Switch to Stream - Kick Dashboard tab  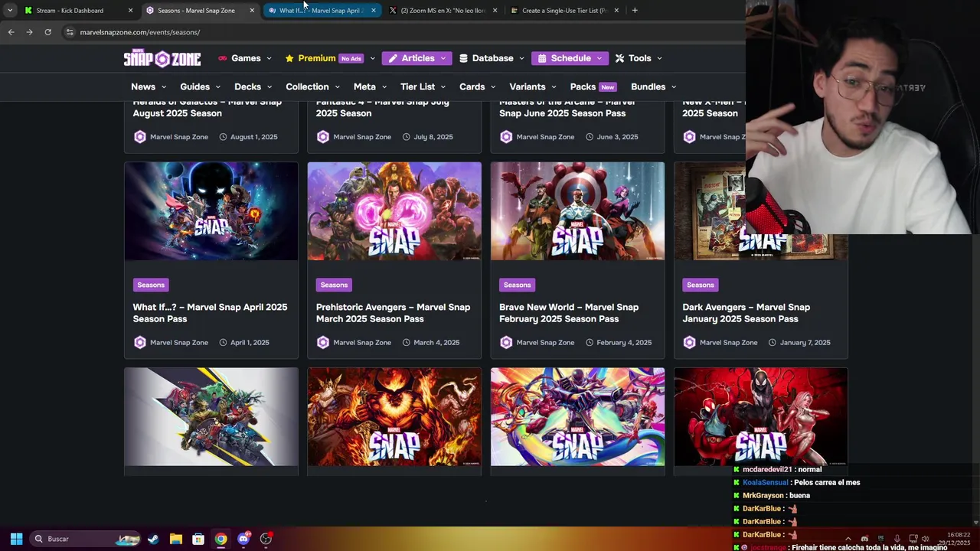tap(77, 10)
